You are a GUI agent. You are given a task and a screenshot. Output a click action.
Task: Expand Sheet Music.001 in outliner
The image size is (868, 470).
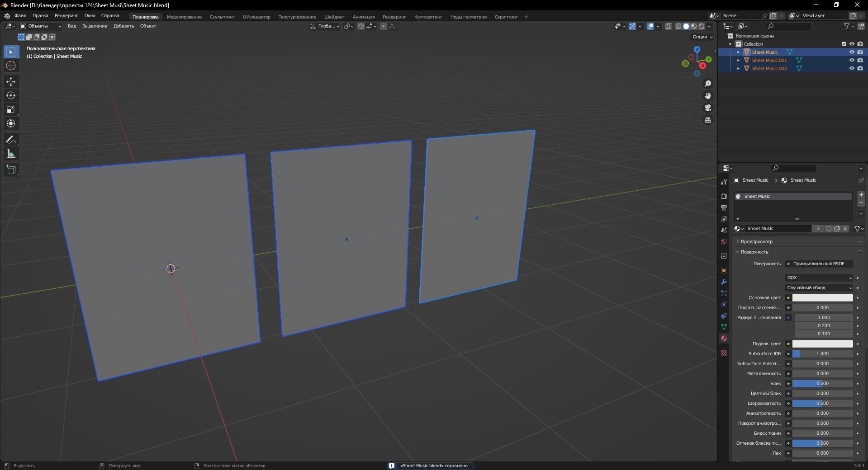pyautogui.click(x=739, y=60)
